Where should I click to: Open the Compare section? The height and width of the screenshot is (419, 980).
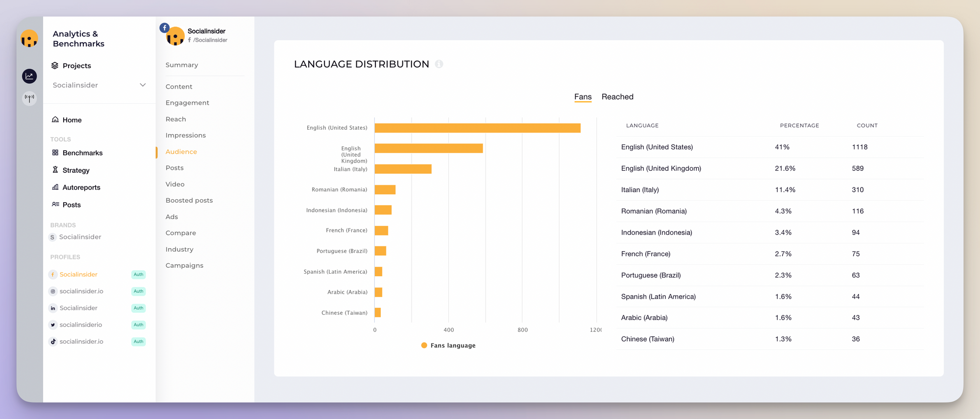181,233
